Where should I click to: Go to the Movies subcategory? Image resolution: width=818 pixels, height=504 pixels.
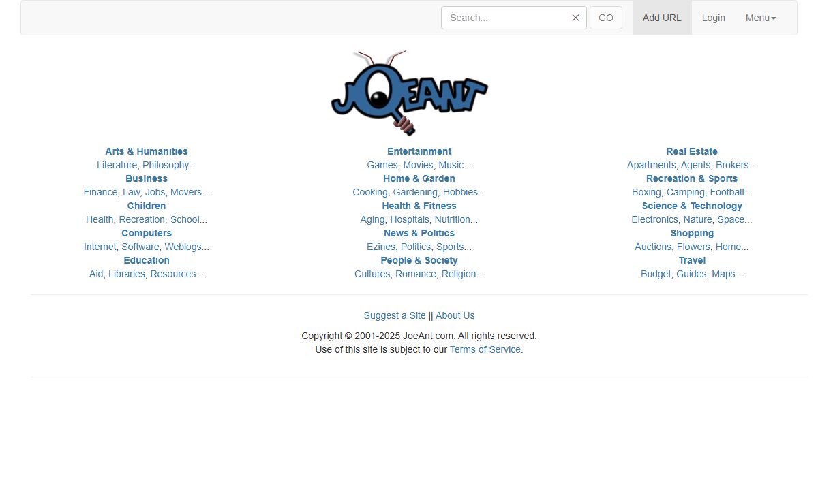[418, 165]
